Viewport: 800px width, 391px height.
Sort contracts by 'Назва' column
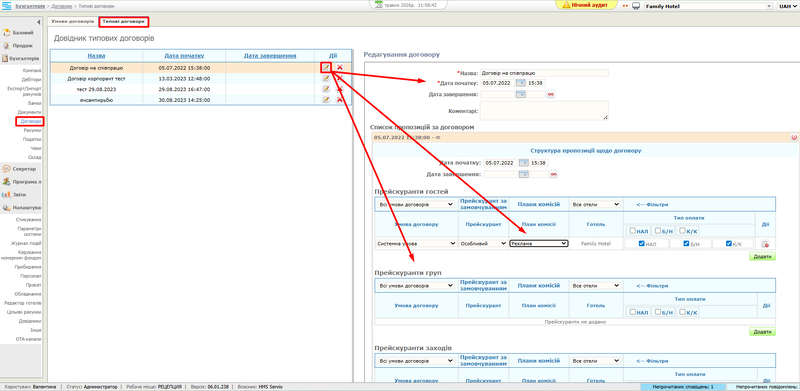click(96, 56)
